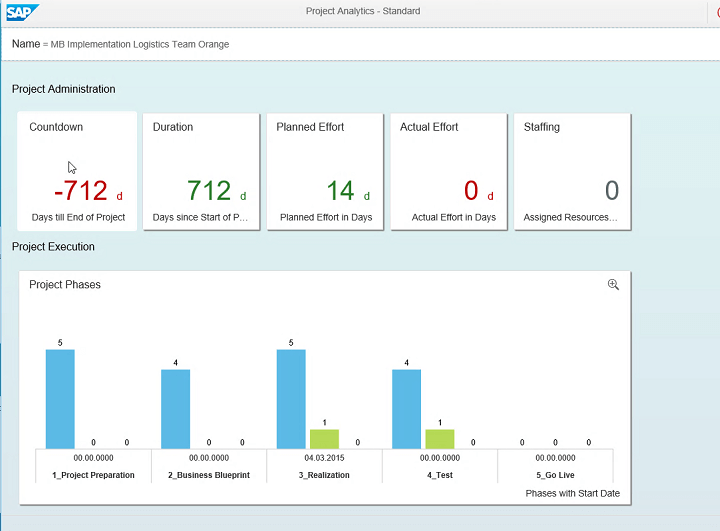Screen dimensions: 720x531
Task: Select blue bar for 4_Test
Action: [406, 409]
